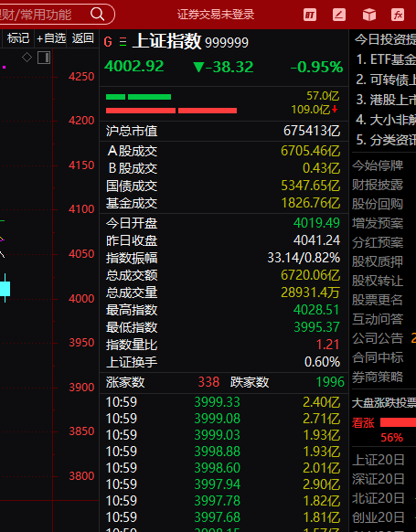Open investment tip 3 港股上市
The height and width of the screenshot is (532, 416).
pos(386,100)
